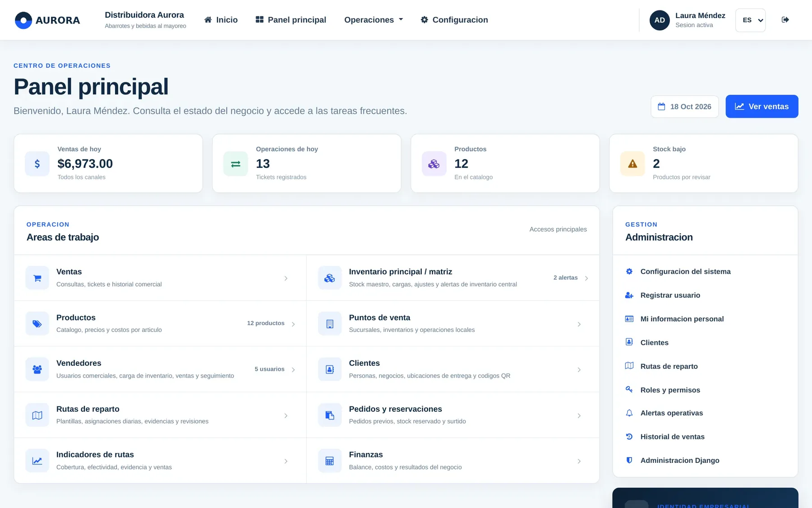Click the chevron on Indicadores de rutas row

pyautogui.click(x=286, y=461)
